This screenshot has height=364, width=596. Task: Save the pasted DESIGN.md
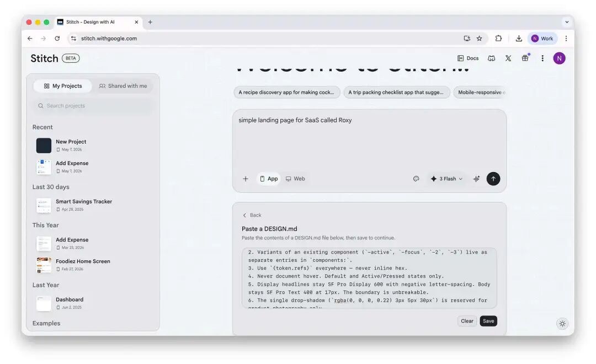click(488, 321)
